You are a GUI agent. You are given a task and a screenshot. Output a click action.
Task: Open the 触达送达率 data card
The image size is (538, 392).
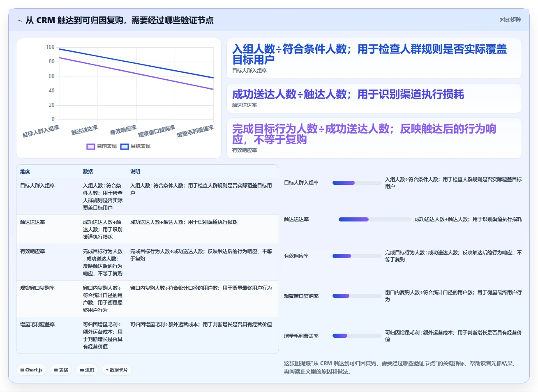374,98
